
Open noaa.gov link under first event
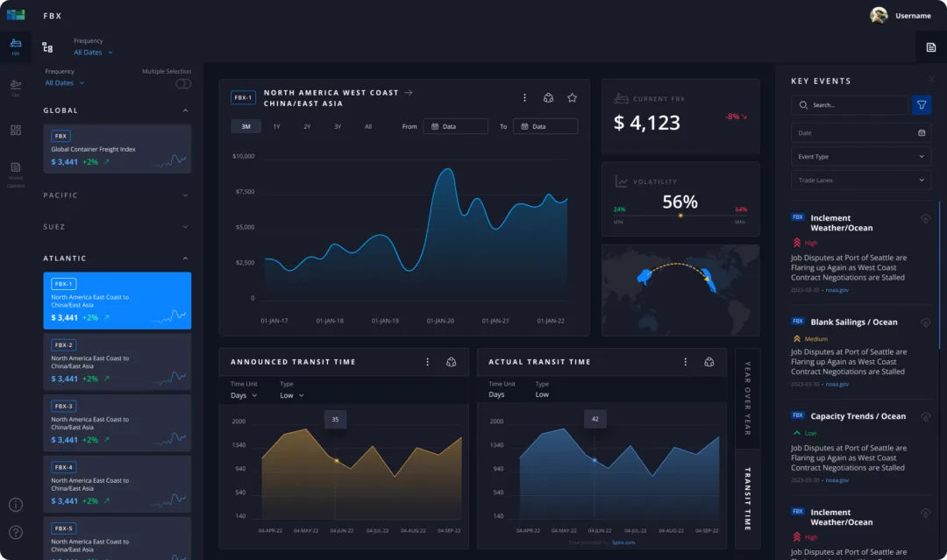[x=837, y=290]
